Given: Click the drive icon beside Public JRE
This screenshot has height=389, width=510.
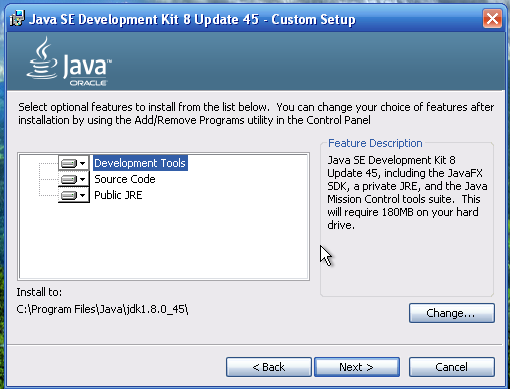Looking at the screenshot, I should coord(69,195).
